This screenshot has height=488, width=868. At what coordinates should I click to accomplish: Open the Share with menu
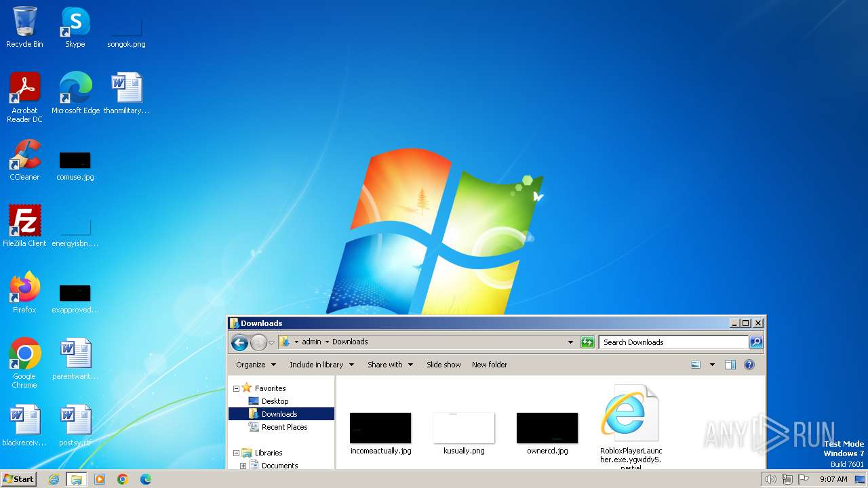tap(390, 365)
